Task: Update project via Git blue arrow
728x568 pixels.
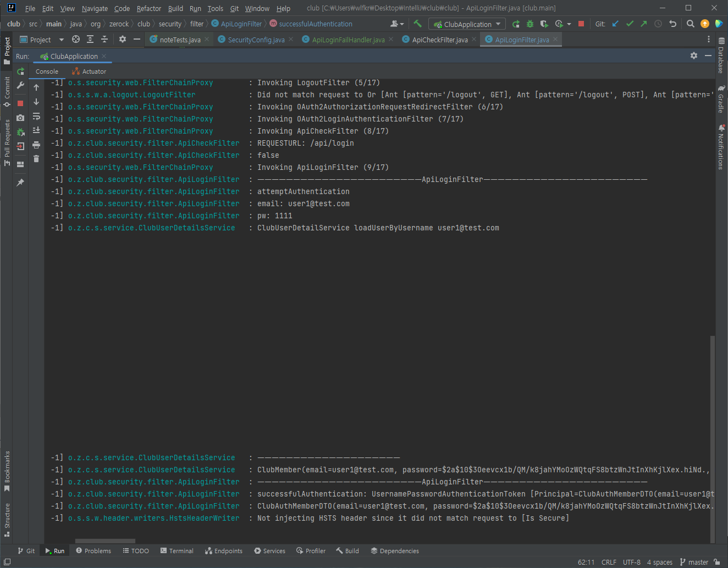Action: [x=615, y=24]
